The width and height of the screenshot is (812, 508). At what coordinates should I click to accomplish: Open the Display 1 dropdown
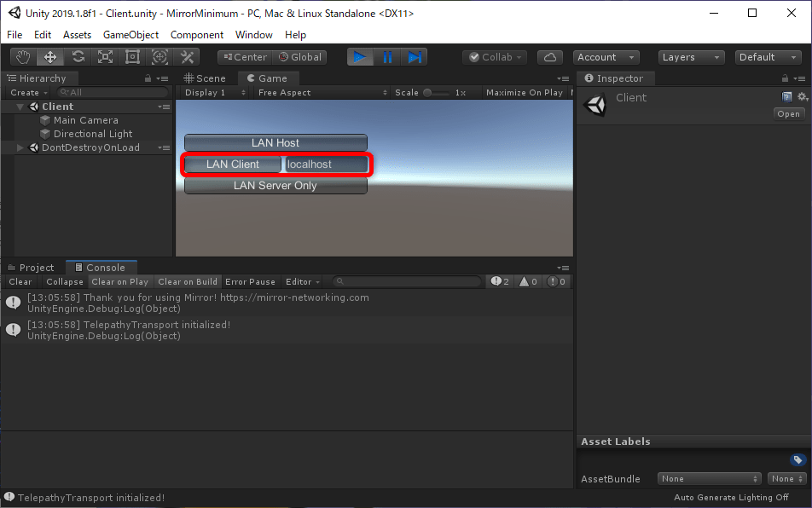tap(215, 92)
